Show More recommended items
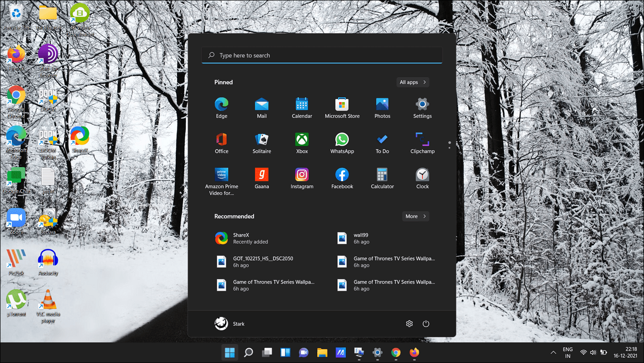 click(x=415, y=216)
